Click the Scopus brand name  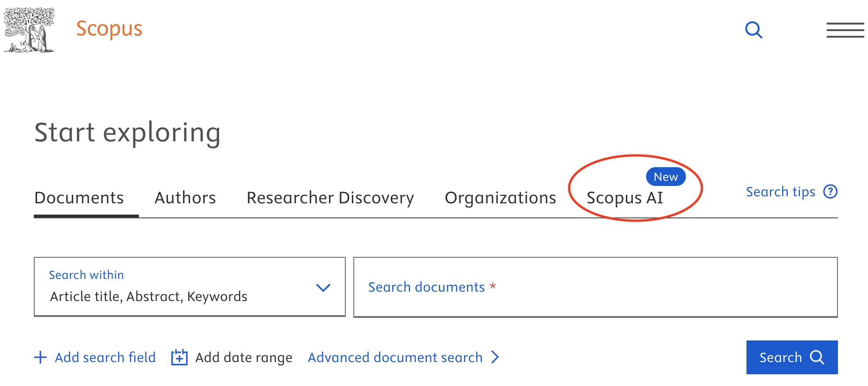coord(109,29)
